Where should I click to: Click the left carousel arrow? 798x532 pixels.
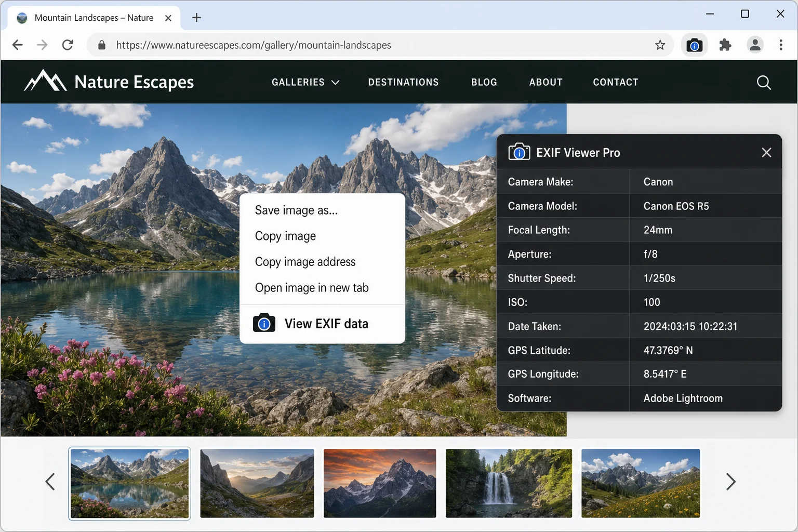pos(50,482)
